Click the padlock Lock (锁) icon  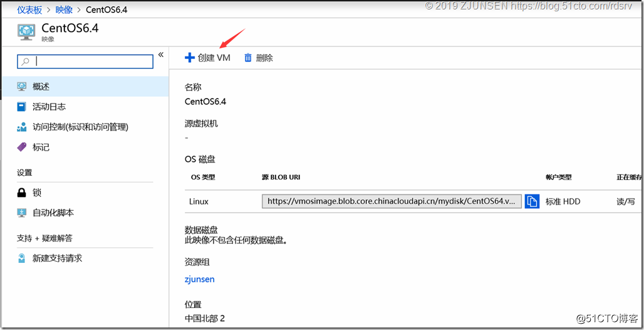point(22,193)
